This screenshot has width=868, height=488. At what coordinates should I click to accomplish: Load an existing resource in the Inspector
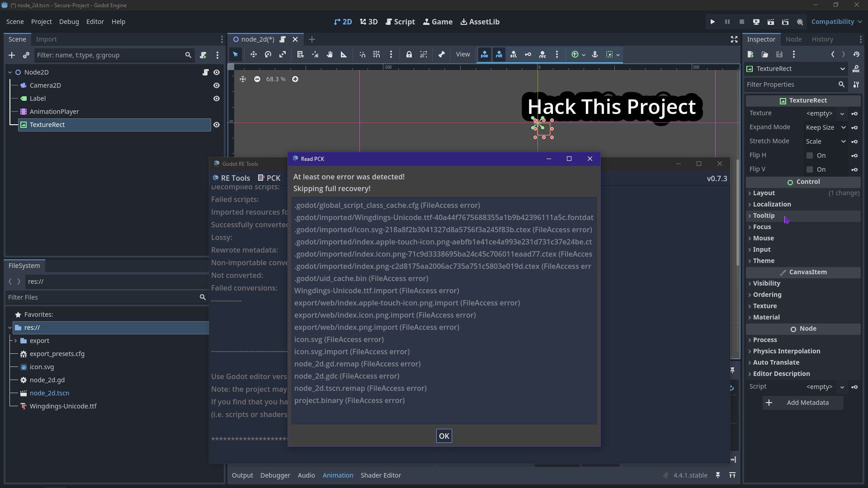coord(765,55)
